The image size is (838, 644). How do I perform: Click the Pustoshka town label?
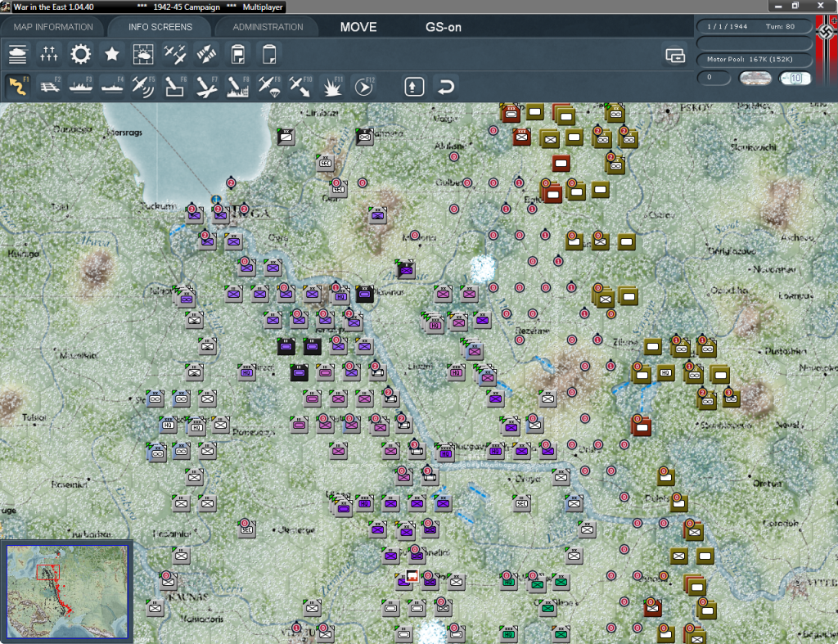(786, 351)
